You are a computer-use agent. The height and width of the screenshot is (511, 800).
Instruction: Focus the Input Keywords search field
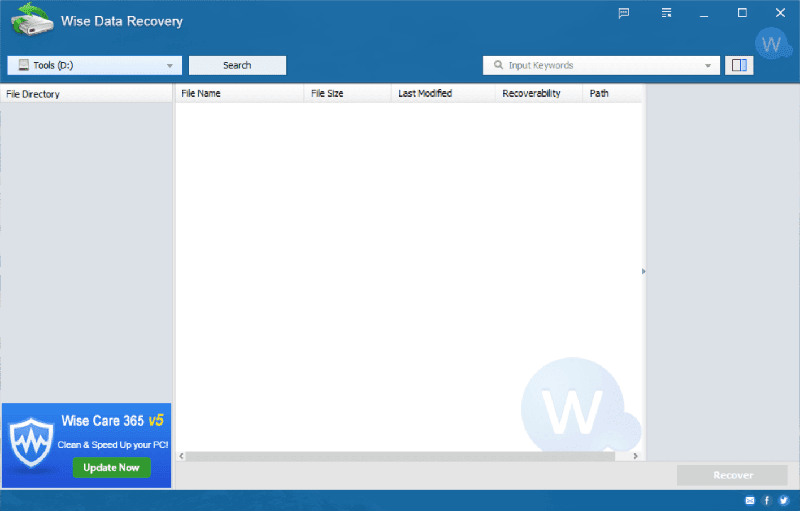(x=601, y=65)
